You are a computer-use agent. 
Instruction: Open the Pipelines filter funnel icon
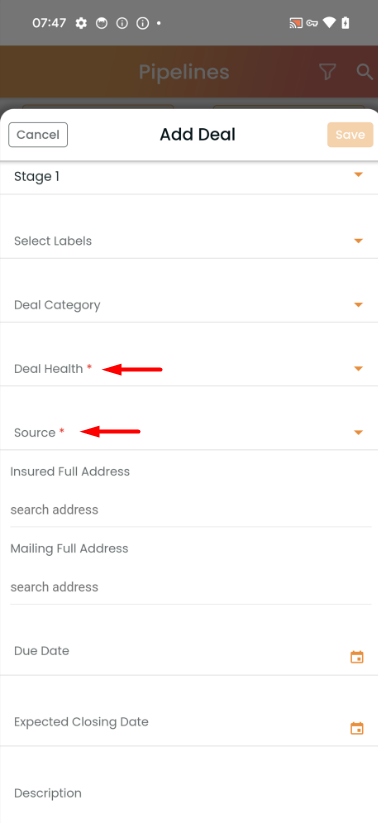pos(327,72)
